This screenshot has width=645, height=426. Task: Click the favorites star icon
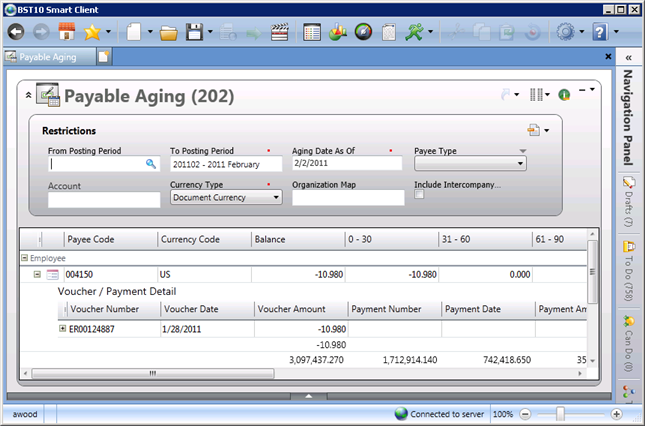92,32
